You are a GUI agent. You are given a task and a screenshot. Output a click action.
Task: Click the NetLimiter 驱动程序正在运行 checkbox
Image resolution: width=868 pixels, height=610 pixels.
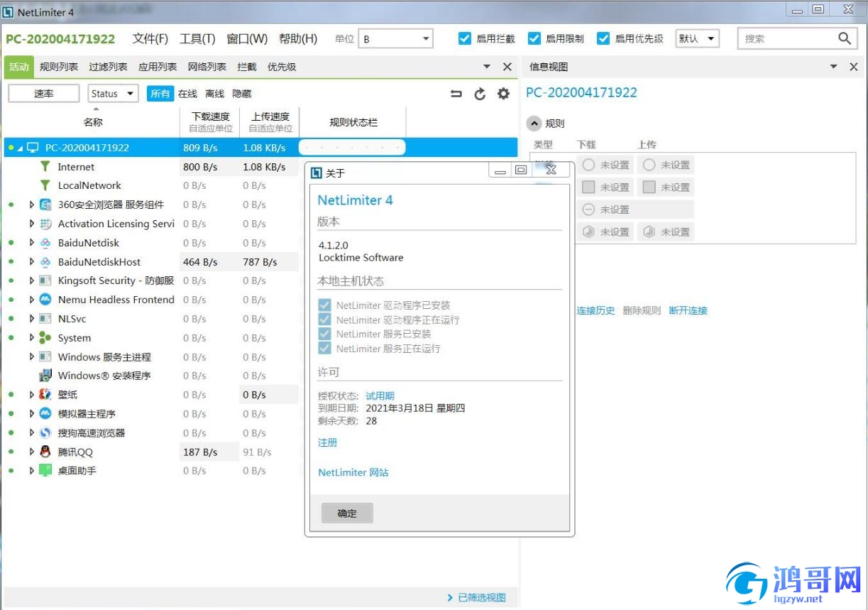point(325,320)
